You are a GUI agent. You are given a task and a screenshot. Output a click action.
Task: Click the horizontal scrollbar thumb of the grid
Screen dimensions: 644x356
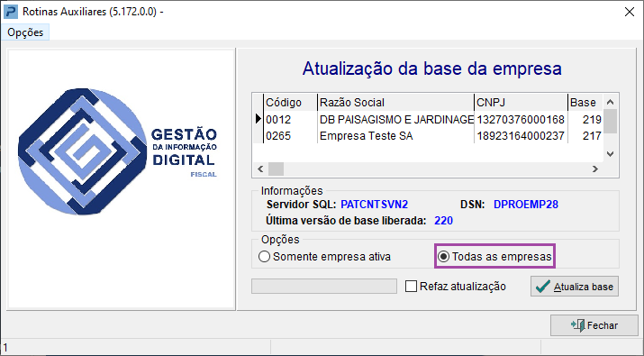coord(276,169)
